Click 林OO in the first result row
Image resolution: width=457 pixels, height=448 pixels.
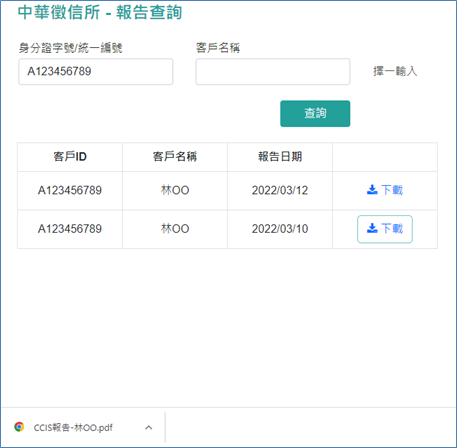[175, 190]
